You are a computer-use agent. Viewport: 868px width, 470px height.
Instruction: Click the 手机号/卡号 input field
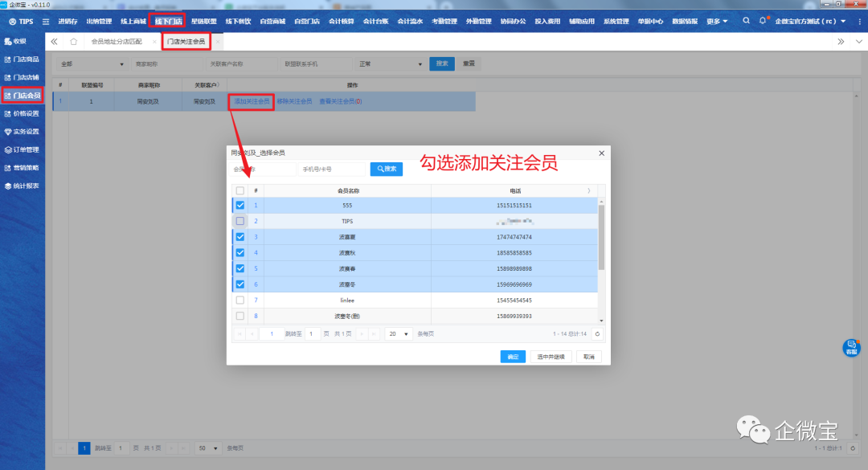[332, 170]
